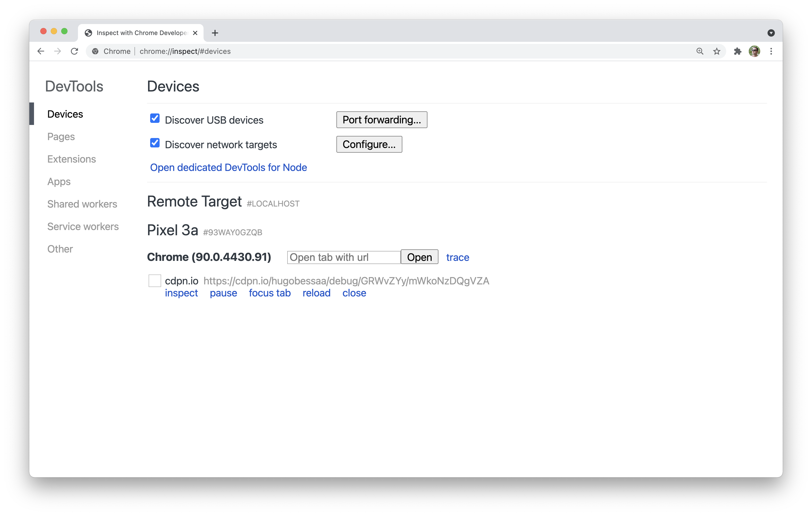Switch to the Pages section in sidebar

tap(61, 136)
